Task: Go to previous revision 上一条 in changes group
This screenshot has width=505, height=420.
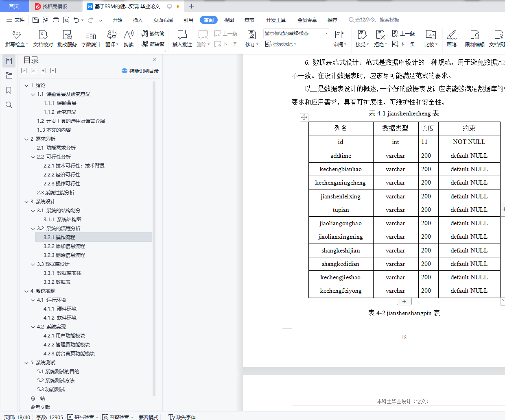Action: coord(404,34)
